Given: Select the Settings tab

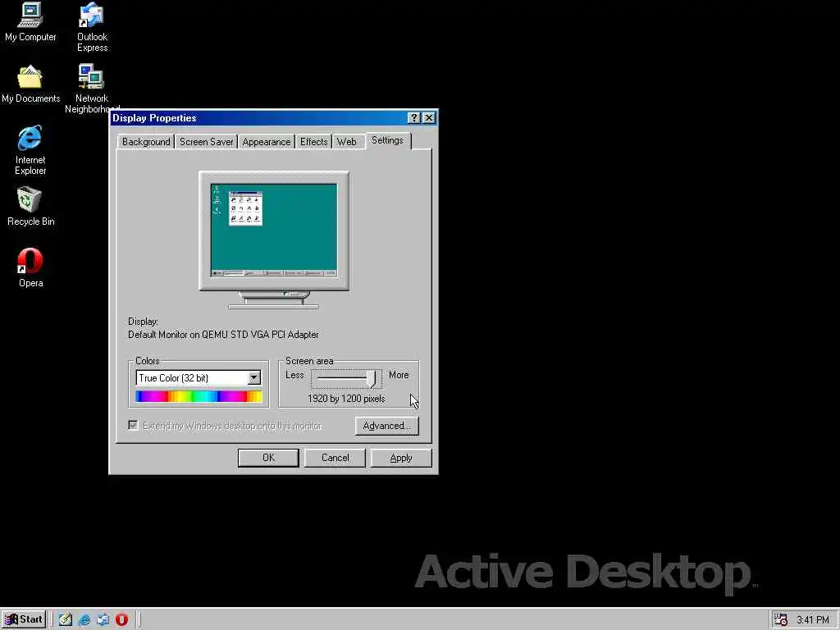Looking at the screenshot, I should [387, 140].
